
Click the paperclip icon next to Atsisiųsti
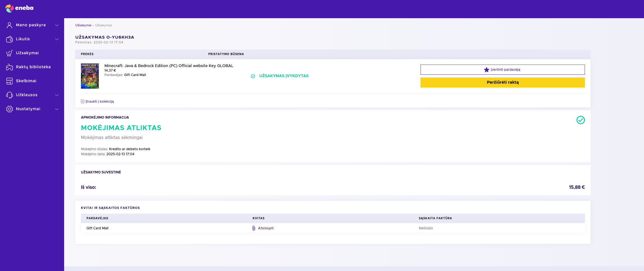pyautogui.click(x=254, y=228)
